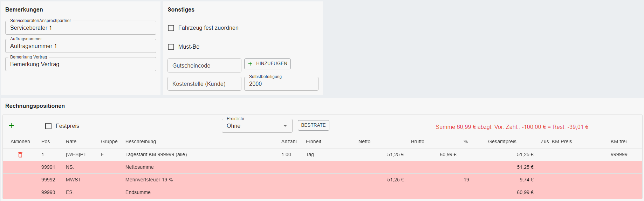Toggle the Must-Be checkbox
The height and width of the screenshot is (201, 644).
point(171,47)
